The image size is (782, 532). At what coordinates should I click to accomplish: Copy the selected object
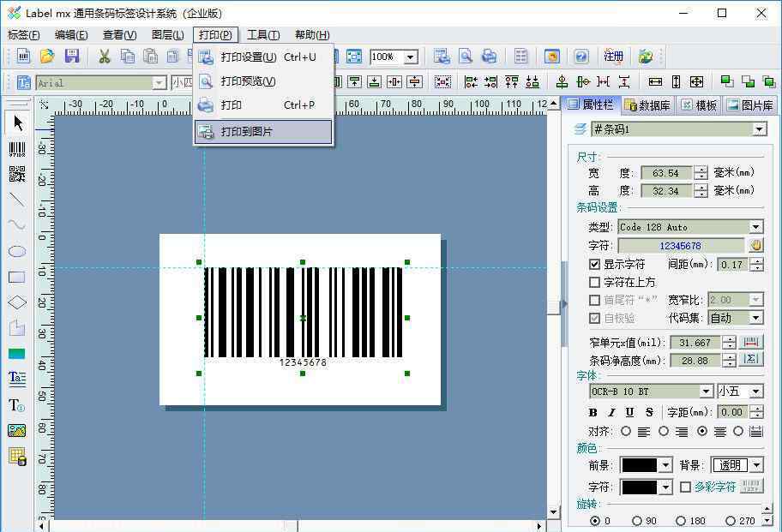pyautogui.click(x=128, y=57)
